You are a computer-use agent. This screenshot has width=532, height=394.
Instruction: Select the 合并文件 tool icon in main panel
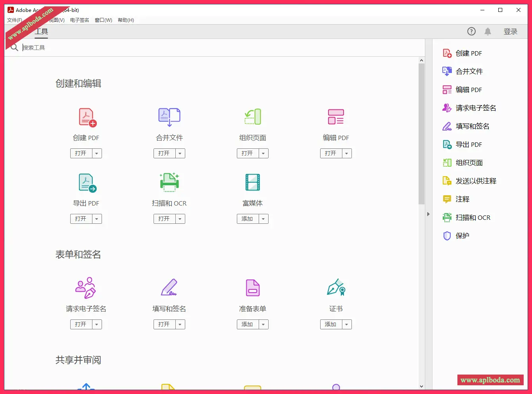pyautogui.click(x=169, y=117)
